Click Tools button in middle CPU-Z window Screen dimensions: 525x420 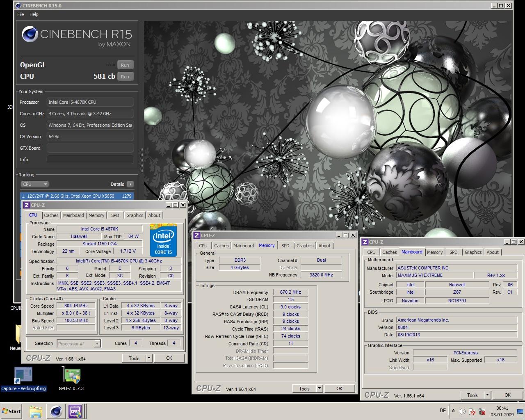[304, 388]
